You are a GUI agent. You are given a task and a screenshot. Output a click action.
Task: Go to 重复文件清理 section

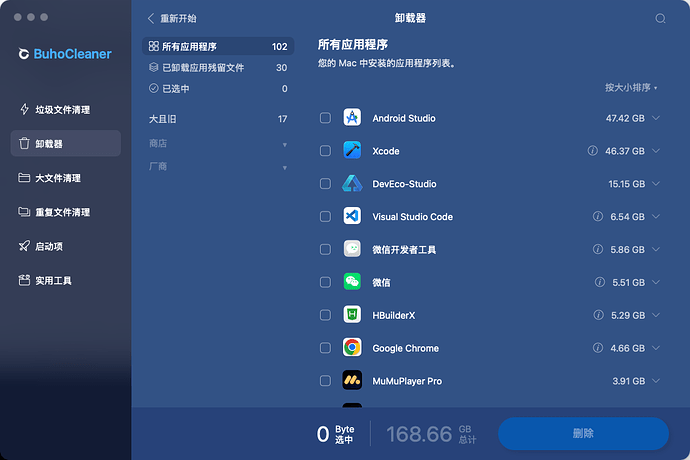click(x=66, y=212)
